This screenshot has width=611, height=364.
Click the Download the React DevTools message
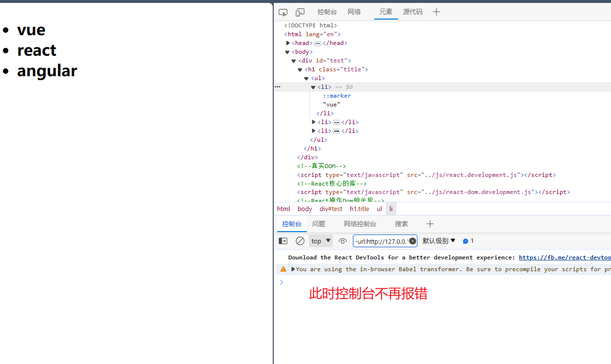click(401, 257)
